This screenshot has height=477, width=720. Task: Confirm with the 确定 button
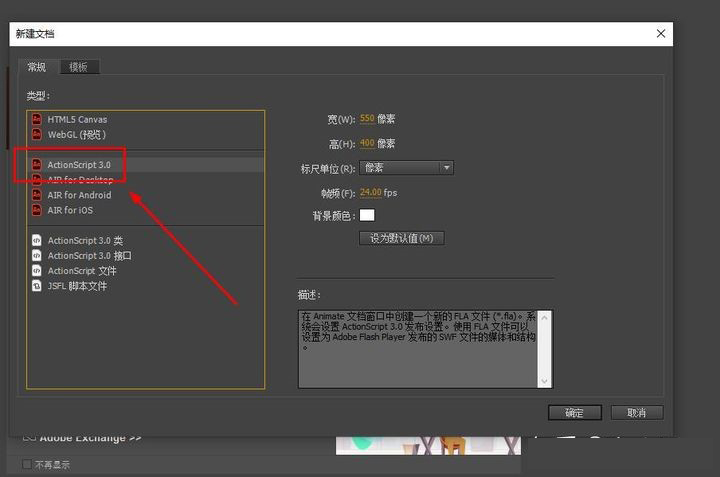point(574,412)
